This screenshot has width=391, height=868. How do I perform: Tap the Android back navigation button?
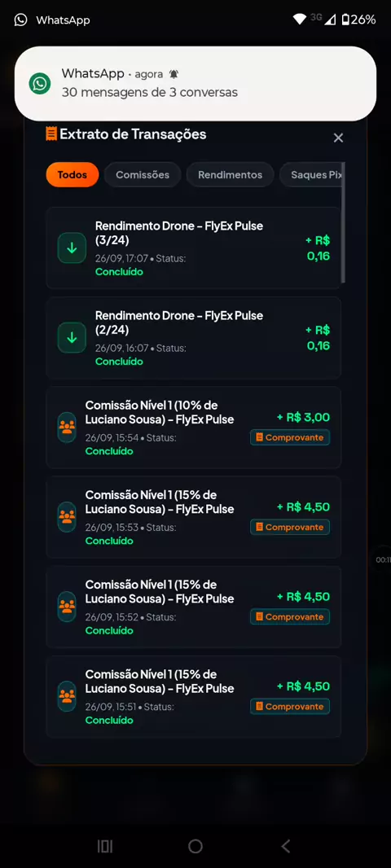[x=286, y=846]
